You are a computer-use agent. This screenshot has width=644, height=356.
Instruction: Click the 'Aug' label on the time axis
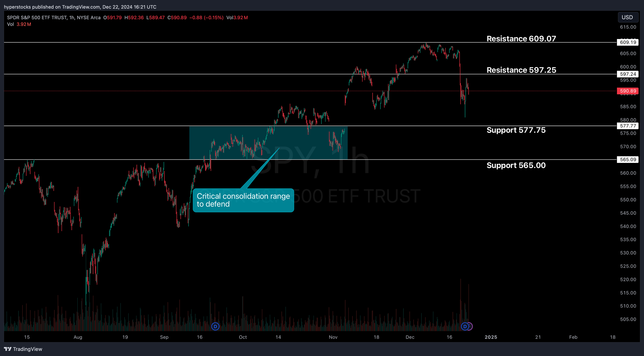pyautogui.click(x=78, y=337)
